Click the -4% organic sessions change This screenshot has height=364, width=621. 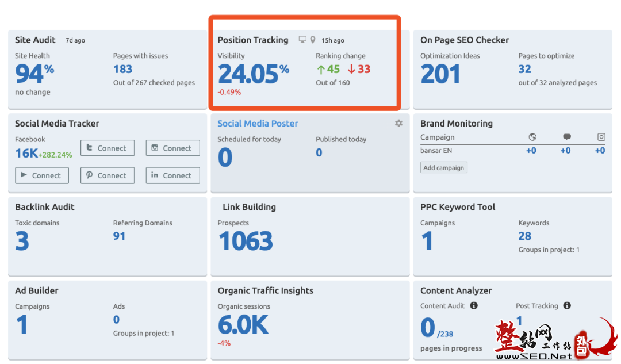coord(224,343)
